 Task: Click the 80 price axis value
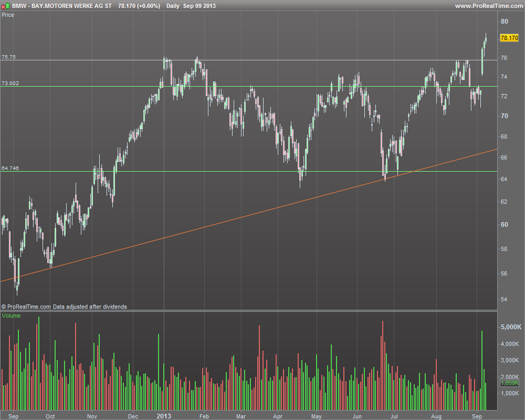tap(504, 21)
